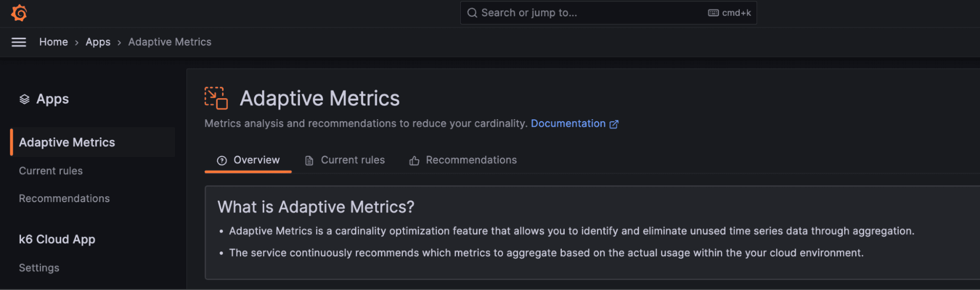Open the navigation hamburger menu

[19, 42]
